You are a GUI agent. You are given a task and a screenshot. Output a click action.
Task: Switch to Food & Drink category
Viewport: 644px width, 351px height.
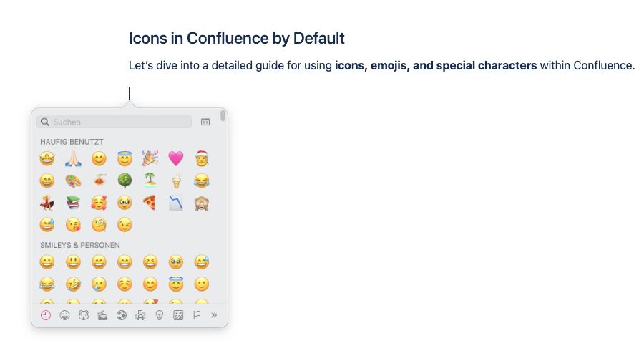[x=102, y=315]
